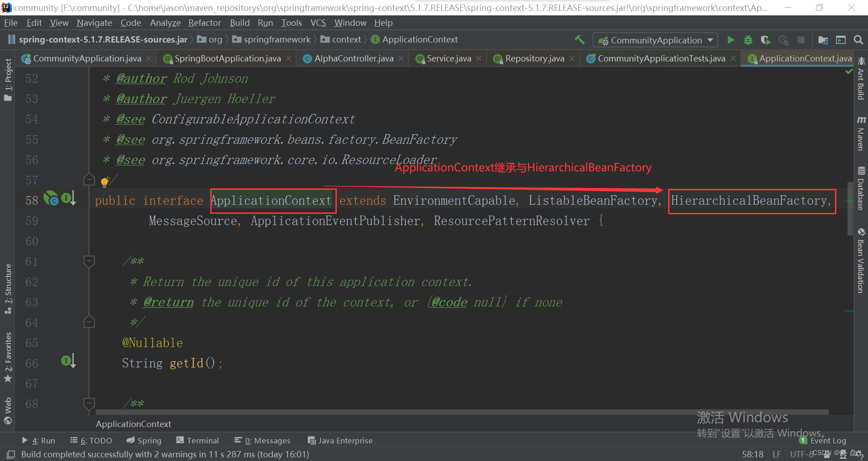Open Project Structure from the toolbar icon
868x461 pixels.
[x=823, y=40]
